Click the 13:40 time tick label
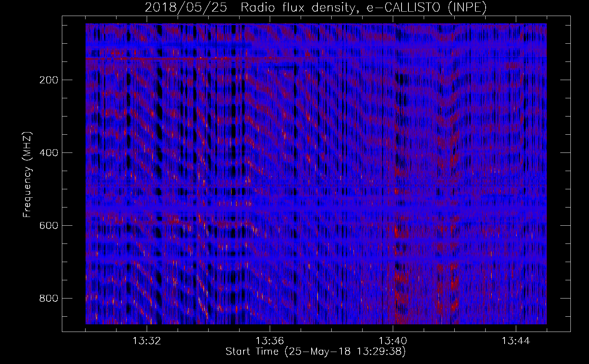Viewport: 589px width, 364px height. coord(393,341)
